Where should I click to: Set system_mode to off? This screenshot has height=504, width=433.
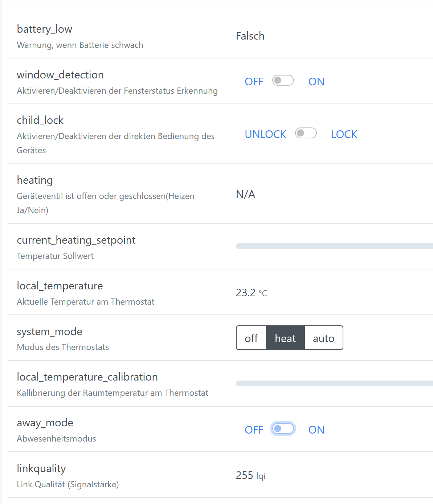(x=251, y=338)
